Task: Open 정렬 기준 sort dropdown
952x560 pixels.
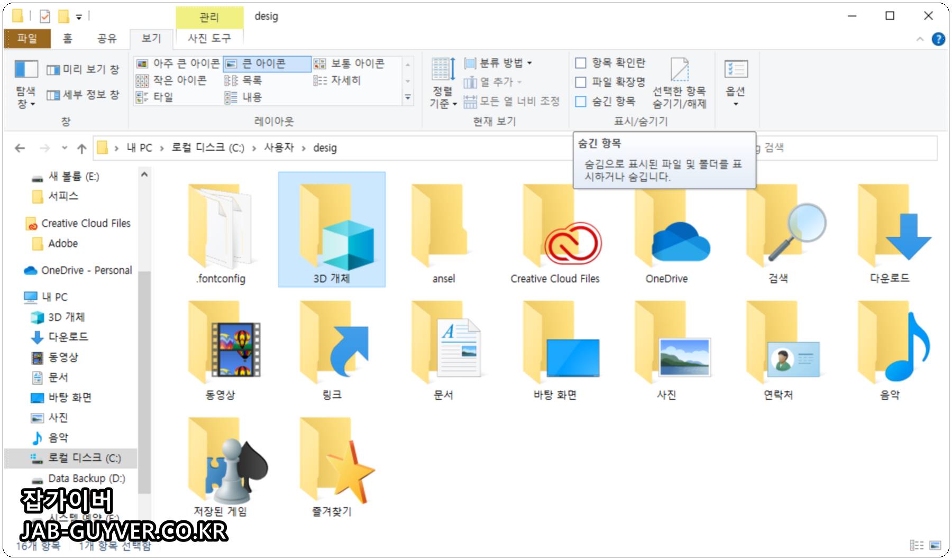Action: [443, 84]
